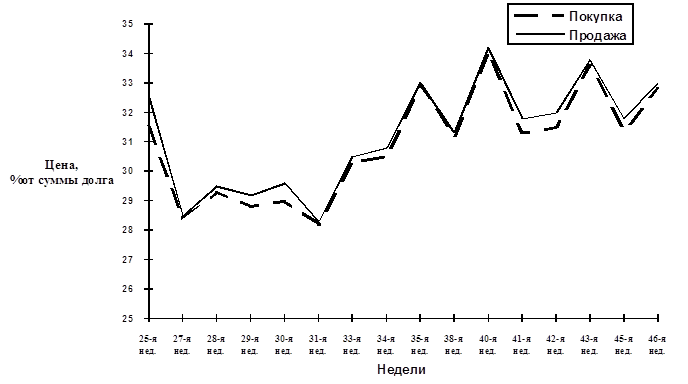Select the 38-я нед. axis label
The image size is (688, 384).
point(454,345)
